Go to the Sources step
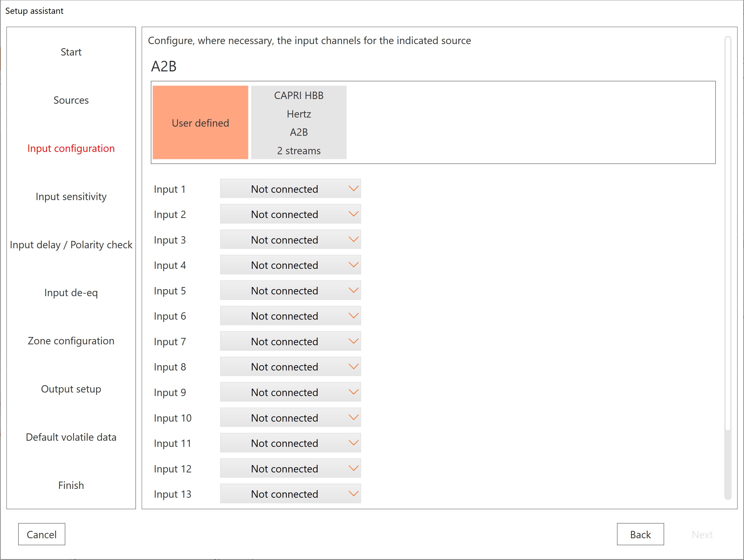This screenshot has width=744, height=560. pyautogui.click(x=71, y=100)
